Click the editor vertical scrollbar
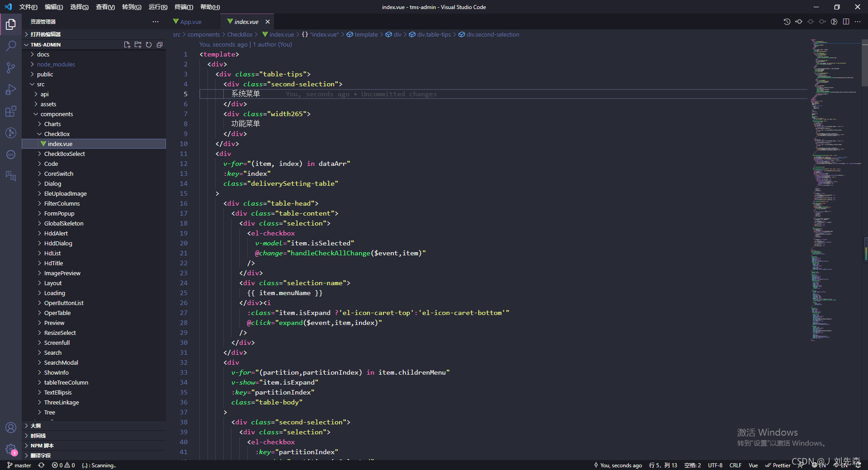Image resolution: width=868 pixels, height=470 pixels. (865, 63)
